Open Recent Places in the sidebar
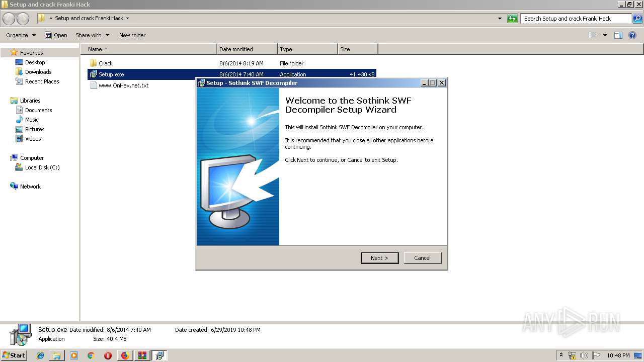The height and width of the screenshot is (362, 644). (42, 81)
